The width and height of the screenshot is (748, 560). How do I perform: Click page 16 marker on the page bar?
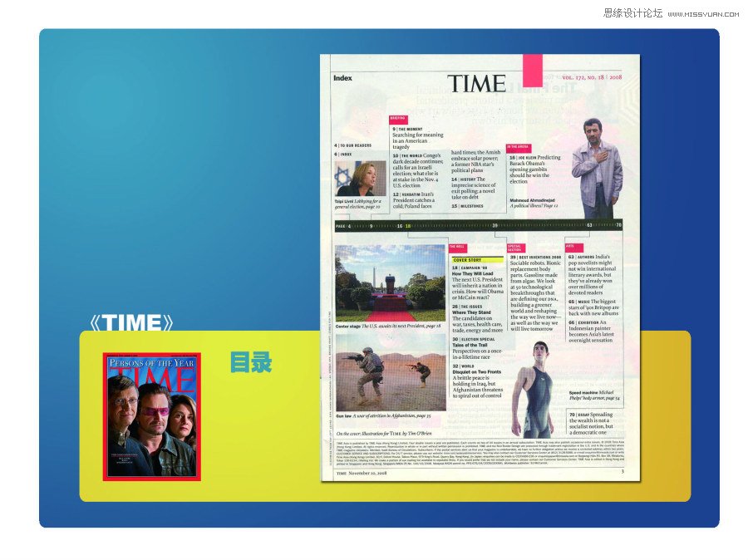[x=400, y=226]
